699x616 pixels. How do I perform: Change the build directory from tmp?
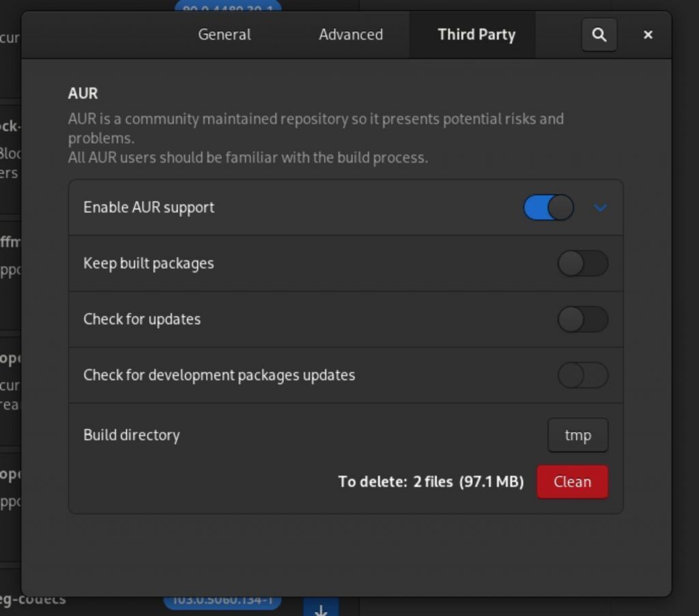pos(577,434)
